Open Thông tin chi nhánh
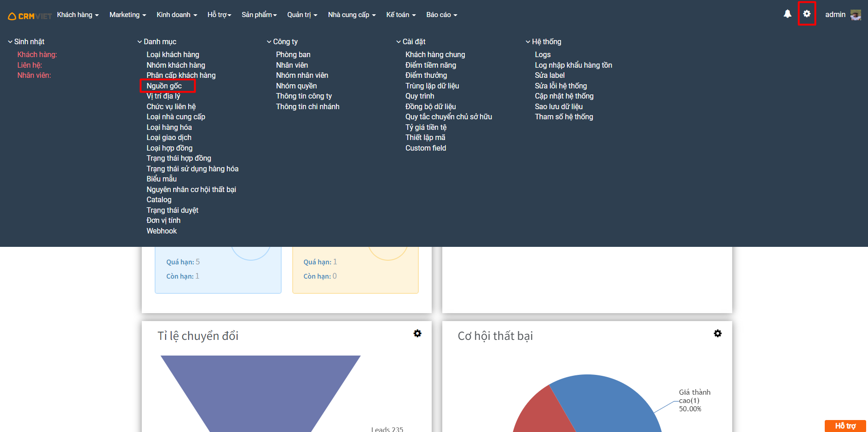The image size is (868, 432). coord(307,107)
